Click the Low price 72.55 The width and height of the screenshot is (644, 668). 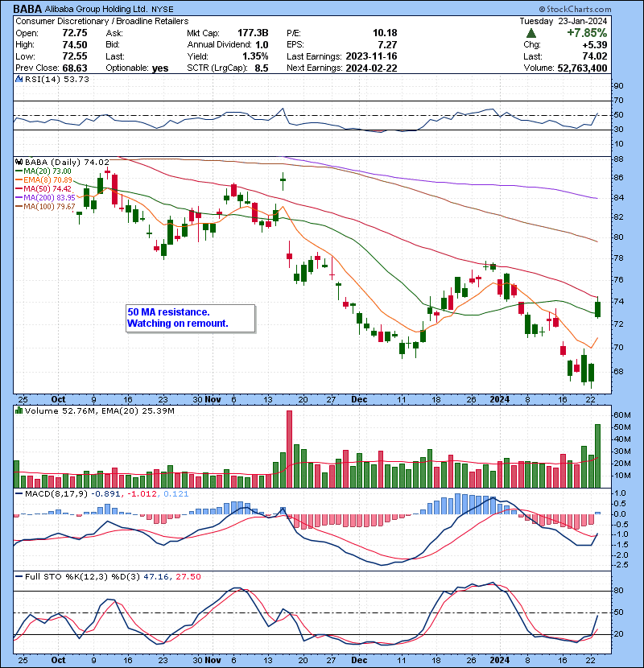(x=75, y=56)
